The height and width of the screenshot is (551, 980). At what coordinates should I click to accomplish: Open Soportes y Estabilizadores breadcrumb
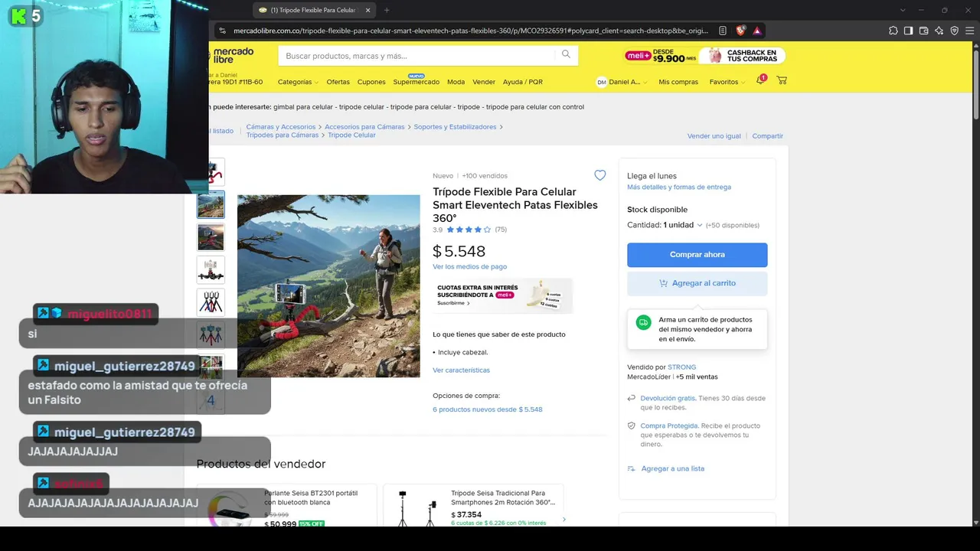click(455, 127)
